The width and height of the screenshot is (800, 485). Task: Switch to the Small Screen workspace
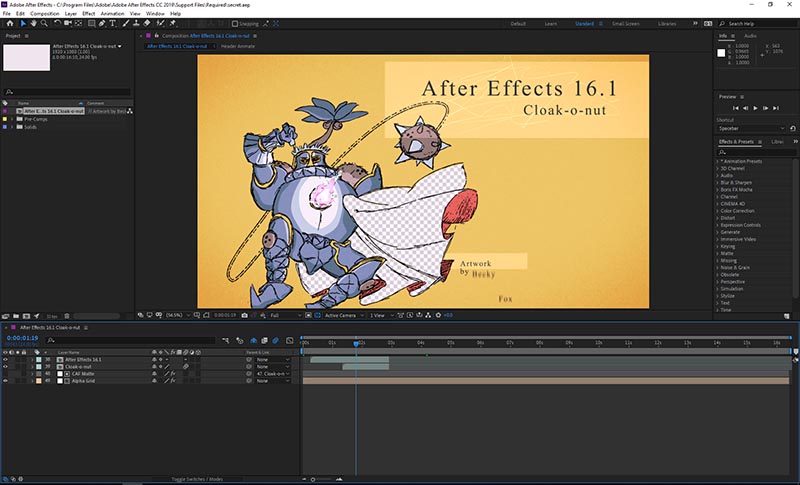(626, 23)
